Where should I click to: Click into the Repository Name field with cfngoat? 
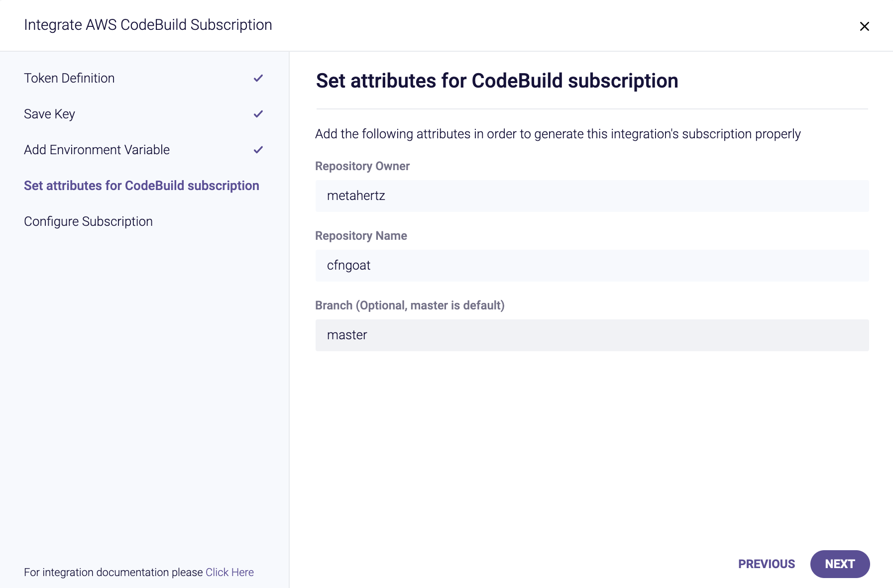[x=592, y=266]
